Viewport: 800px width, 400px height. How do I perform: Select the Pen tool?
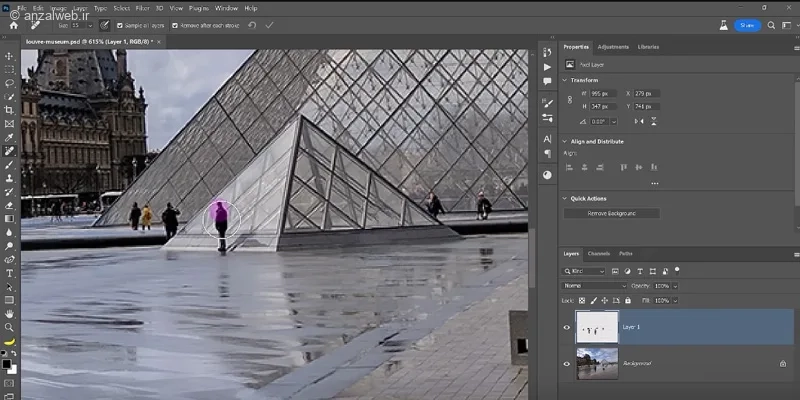9,260
